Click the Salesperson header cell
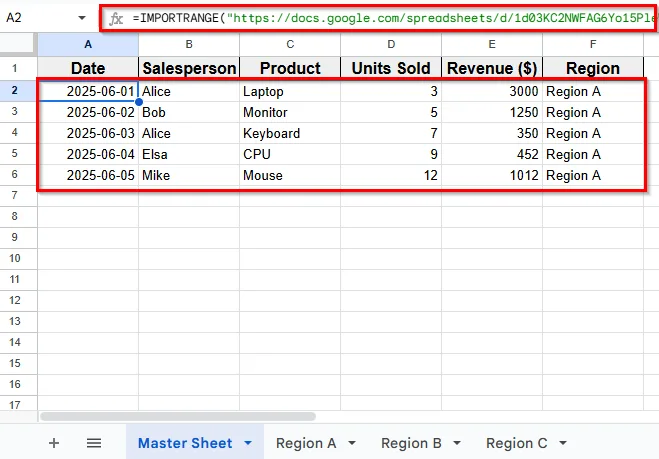The width and height of the screenshot is (659, 459). [x=189, y=68]
